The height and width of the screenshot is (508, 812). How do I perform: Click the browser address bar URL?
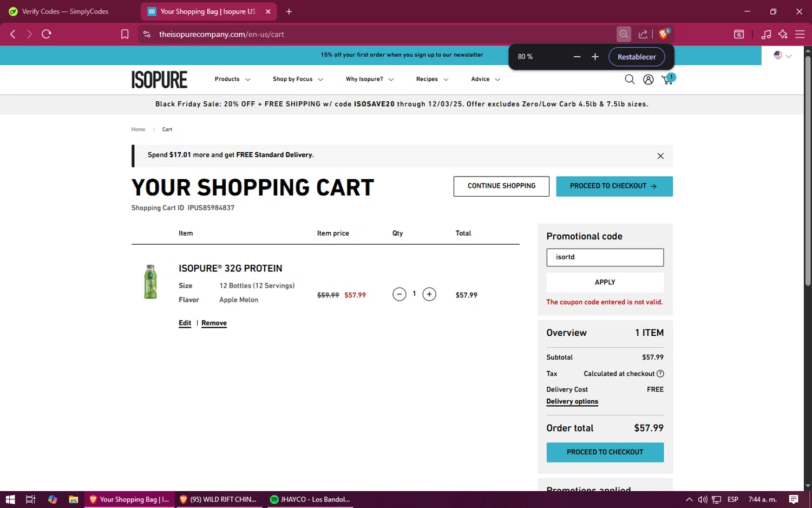tap(221, 34)
